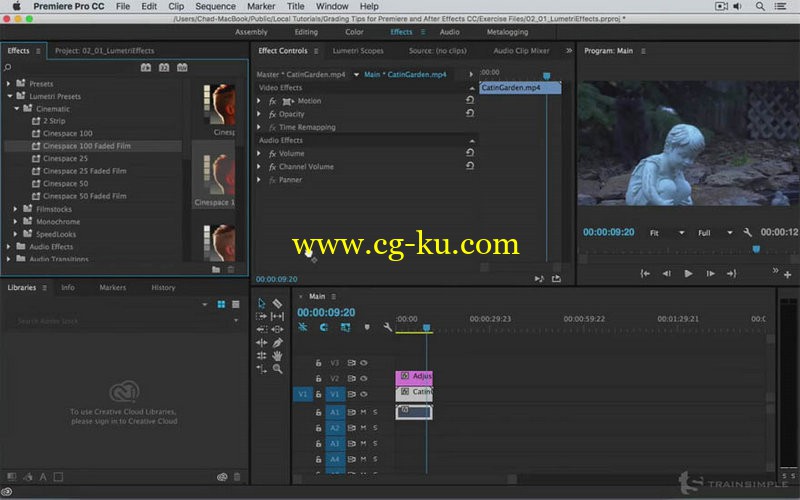This screenshot has width=800, height=500.
Task: Add a marker in the timeline
Action: (367, 327)
